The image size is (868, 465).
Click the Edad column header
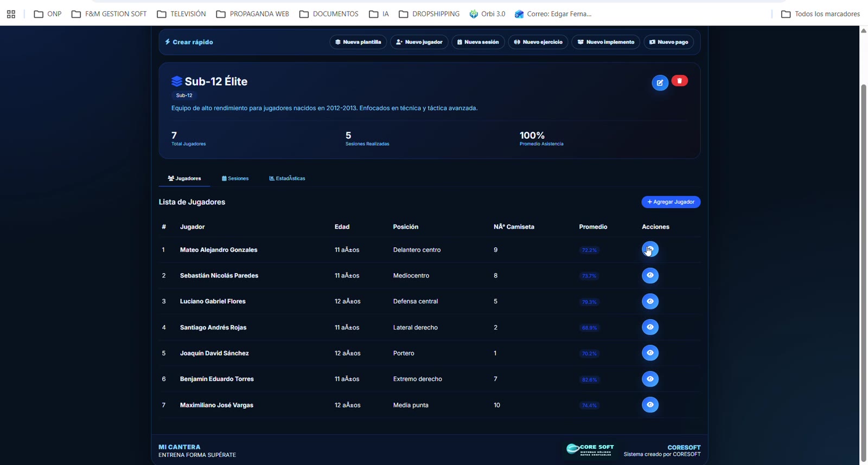(x=342, y=227)
